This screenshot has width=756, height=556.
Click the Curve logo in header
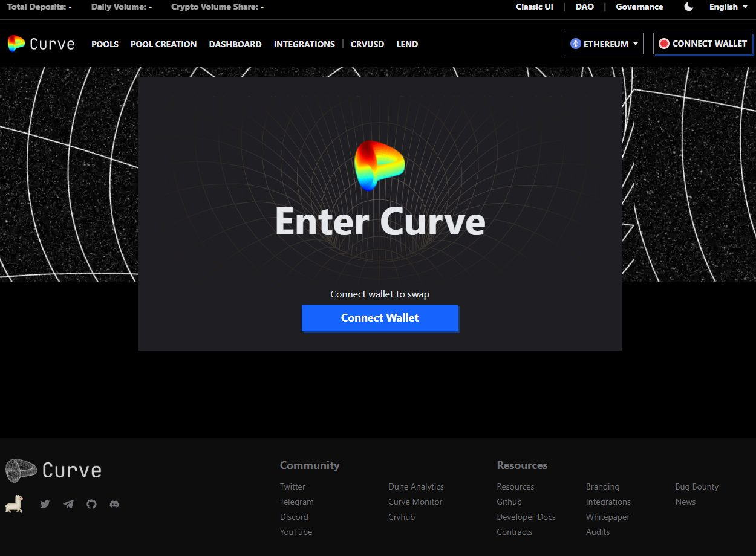point(41,44)
